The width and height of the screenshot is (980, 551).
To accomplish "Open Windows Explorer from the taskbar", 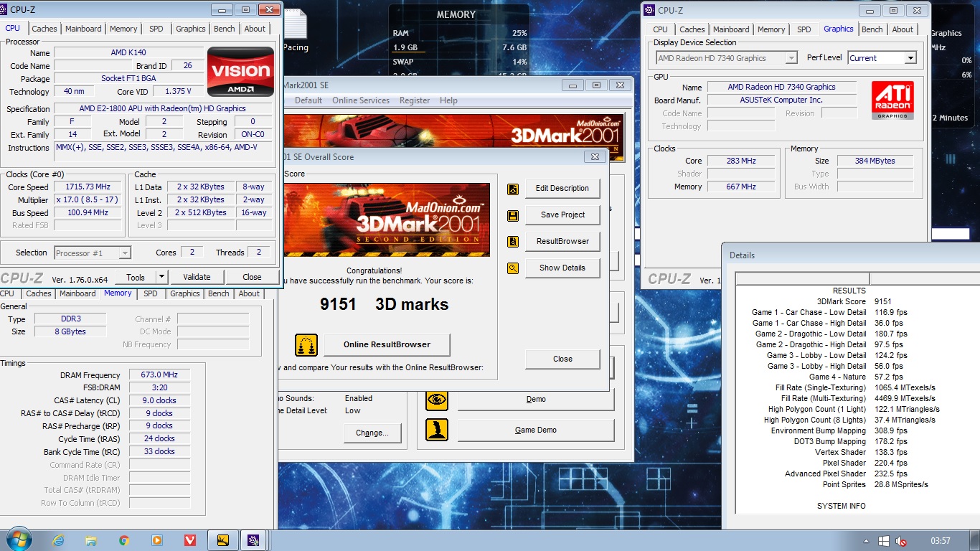I will (x=91, y=540).
